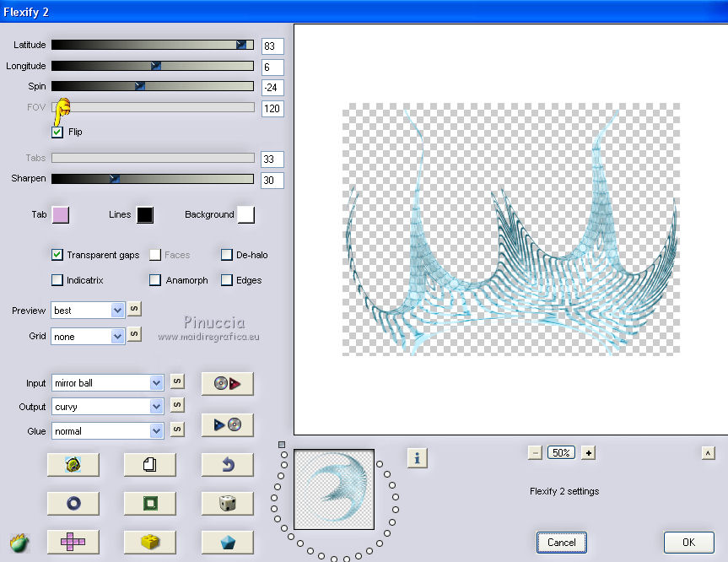728x562 pixels.
Task: Click the save settings play-disc button
Action: coord(227,424)
